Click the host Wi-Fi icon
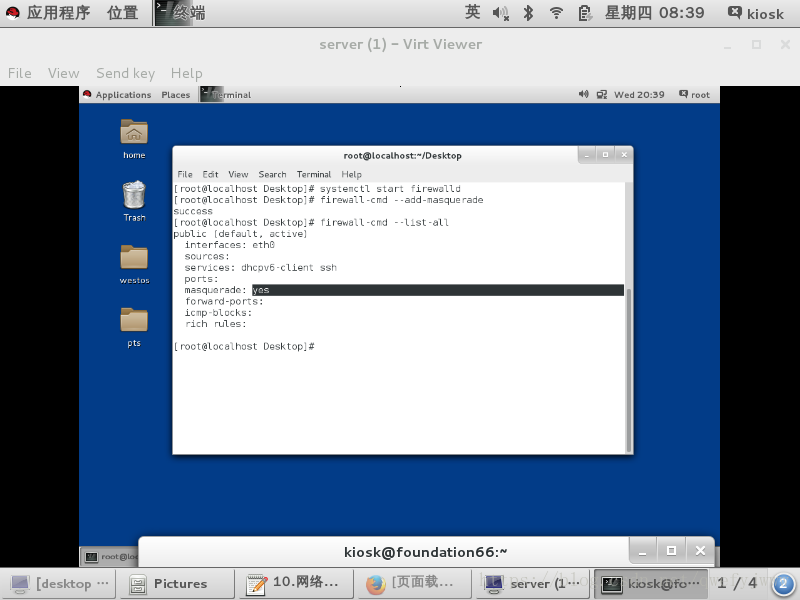The height and width of the screenshot is (600, 800). [x=556, y=13]
